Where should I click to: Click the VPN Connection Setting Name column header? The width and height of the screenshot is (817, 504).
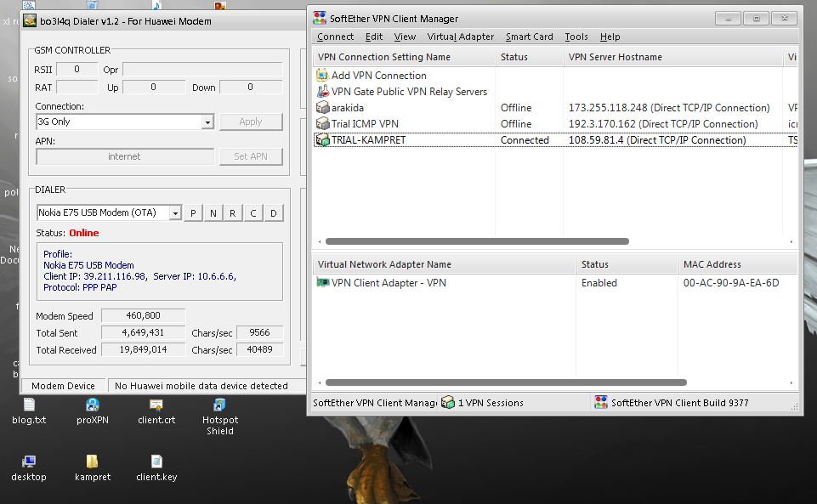coord(404,57)
